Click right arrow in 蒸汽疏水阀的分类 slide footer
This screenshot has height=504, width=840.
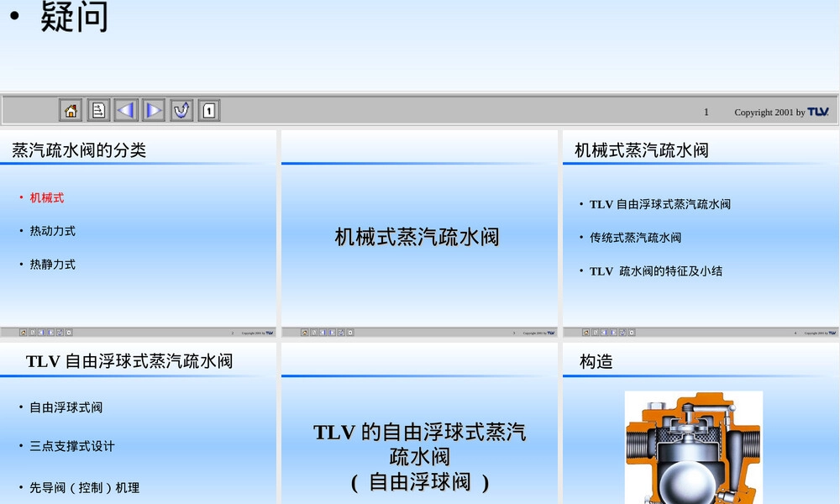tap(51, 333)
